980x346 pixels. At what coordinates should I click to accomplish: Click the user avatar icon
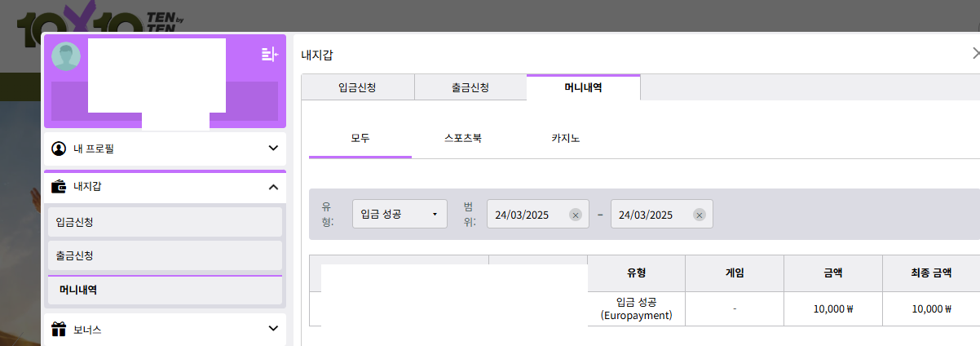tap(66, 55)
